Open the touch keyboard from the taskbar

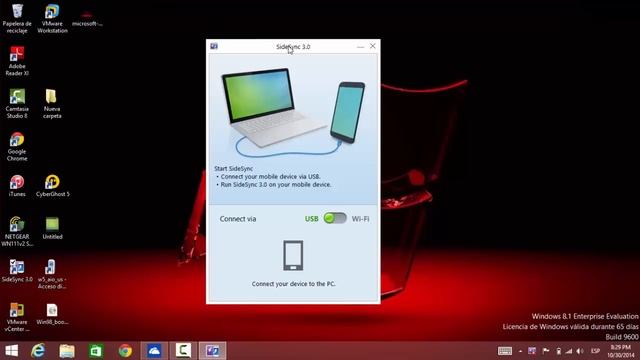(x=505, y=351)
